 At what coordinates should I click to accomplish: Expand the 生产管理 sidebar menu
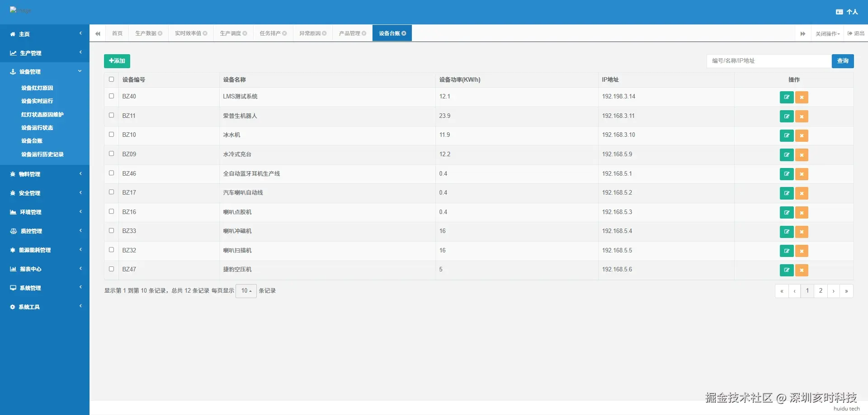point(45,53)
